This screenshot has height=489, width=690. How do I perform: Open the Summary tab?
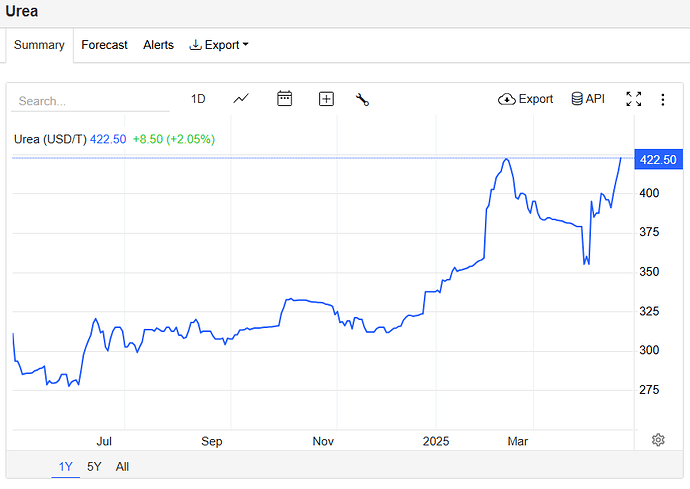pyautogui.click(x=39, y=45)
